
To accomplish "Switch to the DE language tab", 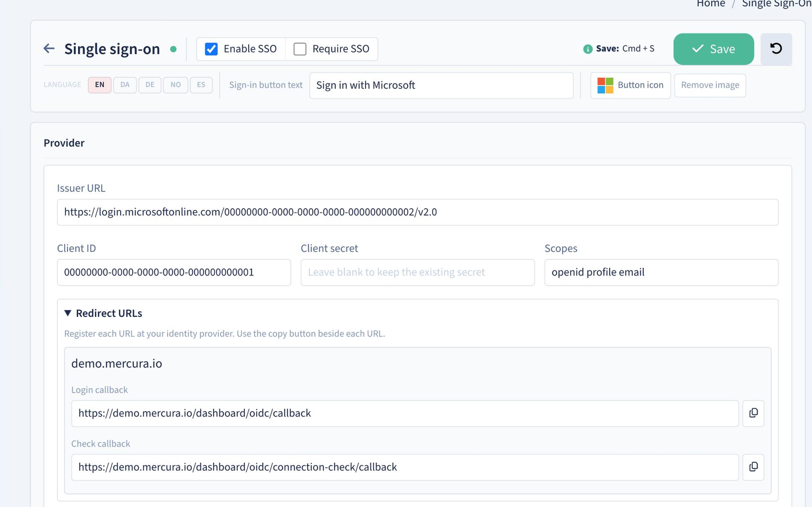I will (150, 85).
